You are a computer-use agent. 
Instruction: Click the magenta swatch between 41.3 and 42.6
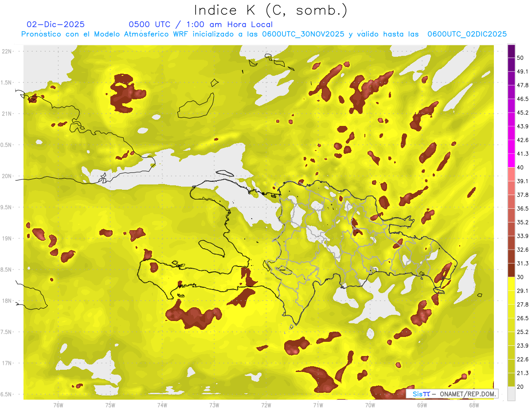[x=512, y=147]
